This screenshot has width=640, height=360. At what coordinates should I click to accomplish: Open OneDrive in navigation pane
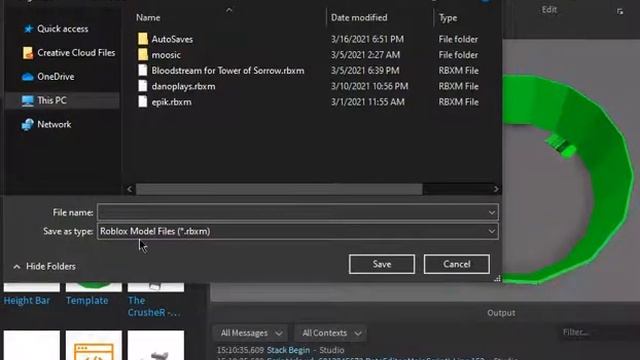pyautogui.click(x=56, y=77)
